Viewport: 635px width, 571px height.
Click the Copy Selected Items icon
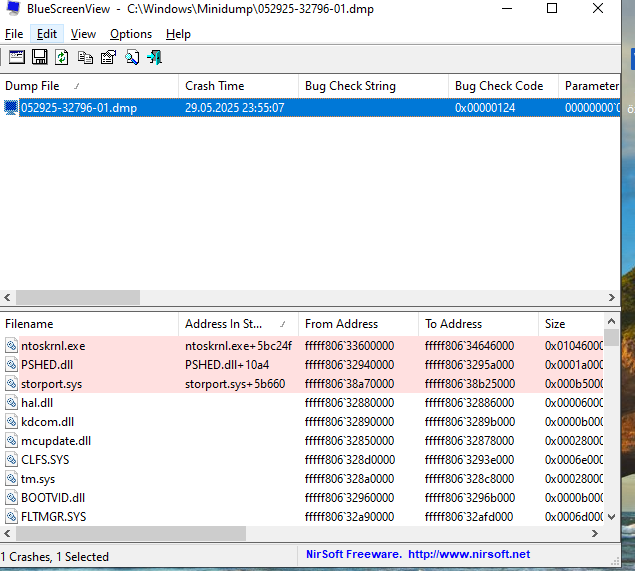(85, 57)
